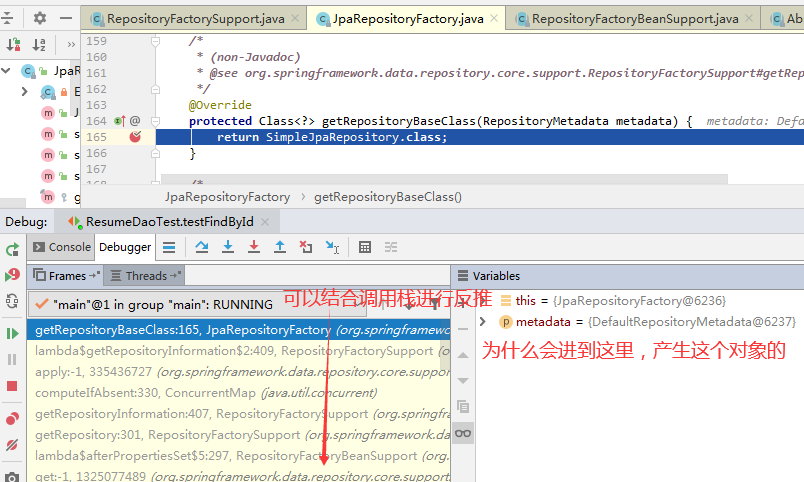Close the ResumeDaoTest.testFindById debug tab
Image resolution: width=804 pixels, height=482 pixels.
[x=265, y=222]
